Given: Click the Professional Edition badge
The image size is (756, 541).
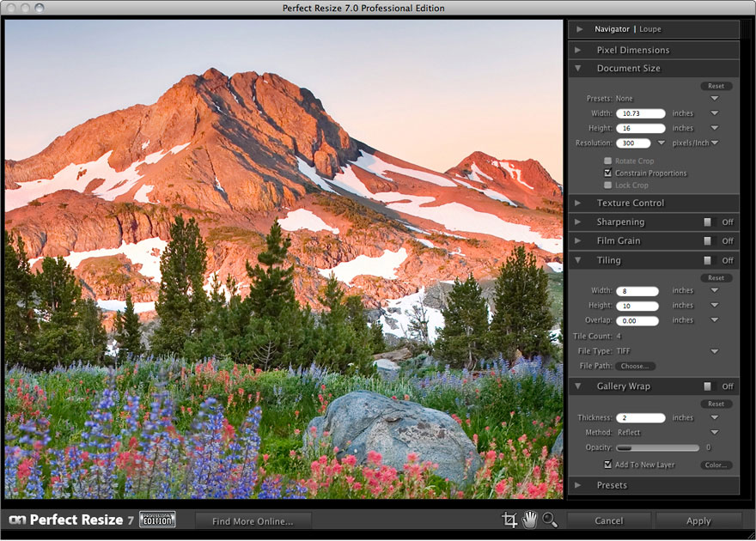Looking at the screenshot, I should (x=157, y=520).
